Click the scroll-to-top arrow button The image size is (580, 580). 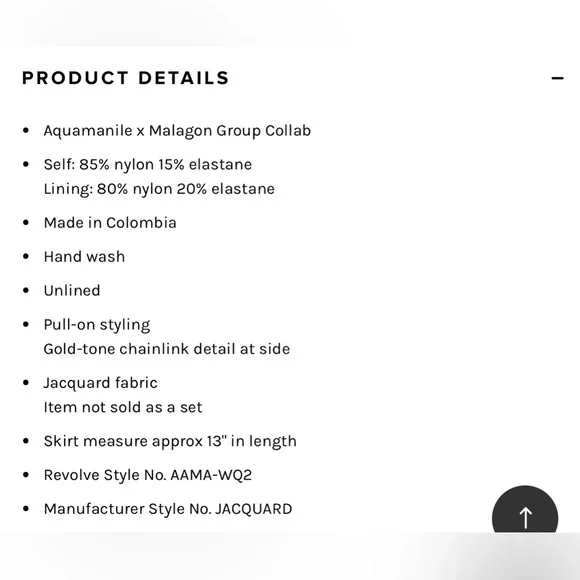click(x=525, y=509)
